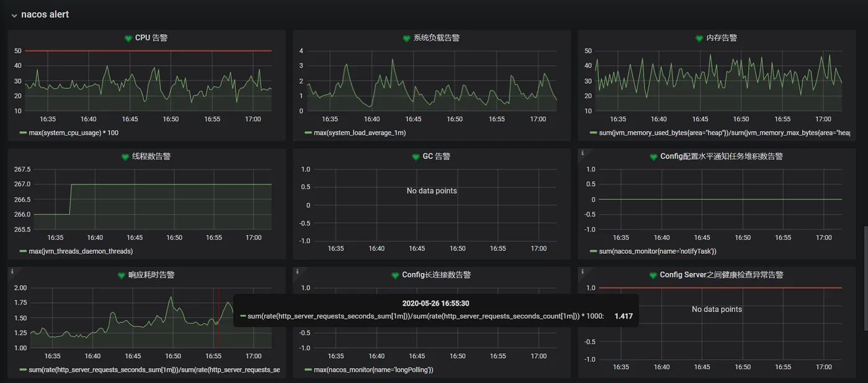The height and width of the screenshot is (383, 868).
Task: Click green color swatch of jvm_memory legend
Action: tap(594, 133)
